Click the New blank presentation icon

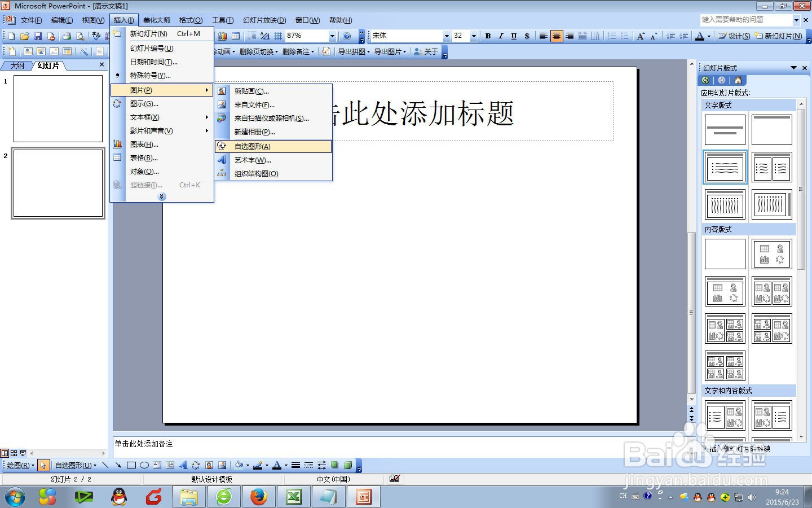click(x=11, y=36)
